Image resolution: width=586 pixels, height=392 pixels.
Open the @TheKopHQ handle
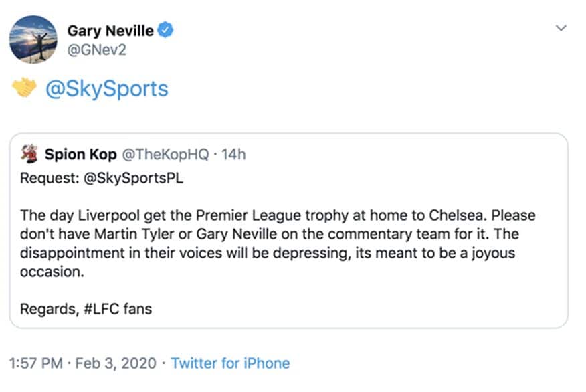point(165,155)
